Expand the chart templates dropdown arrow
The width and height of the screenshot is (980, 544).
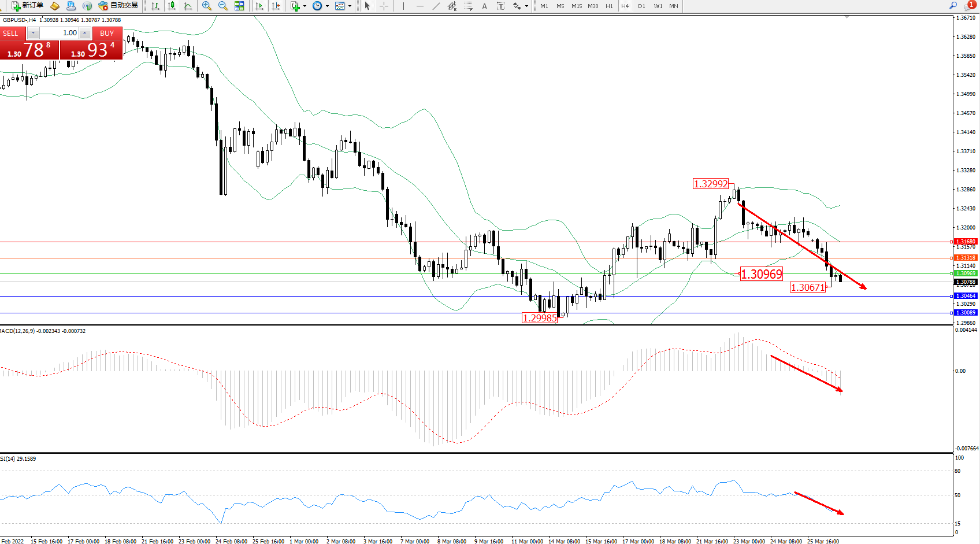point(350,6)
